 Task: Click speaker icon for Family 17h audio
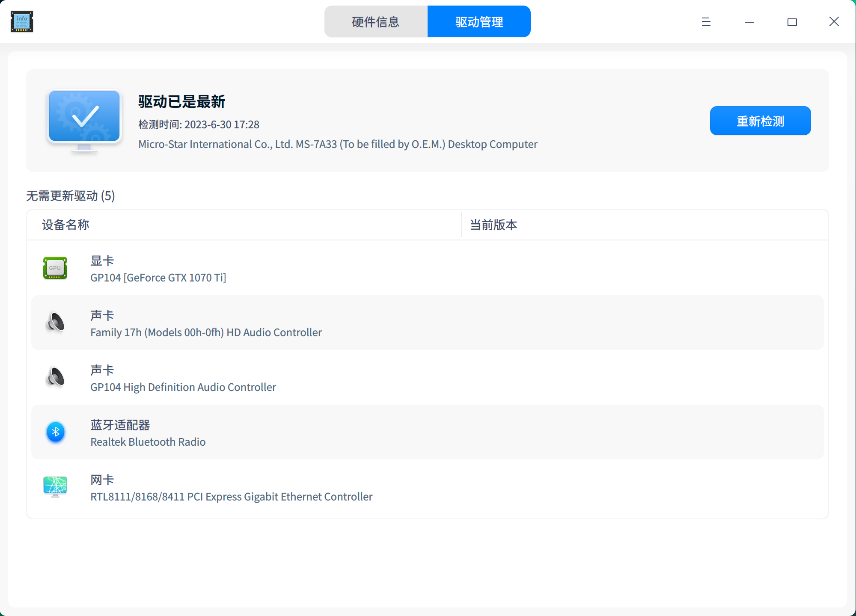point(55,323)
